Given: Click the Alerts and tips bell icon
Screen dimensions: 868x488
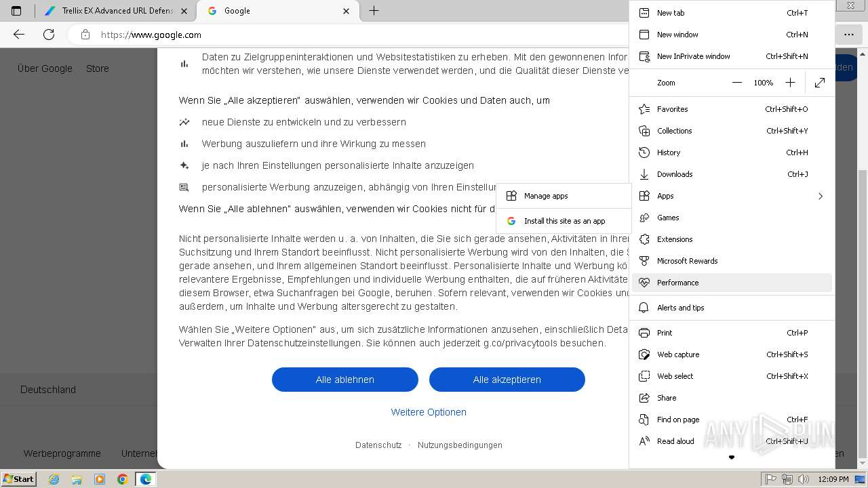Looking at the screenshot, I should 644,308.
